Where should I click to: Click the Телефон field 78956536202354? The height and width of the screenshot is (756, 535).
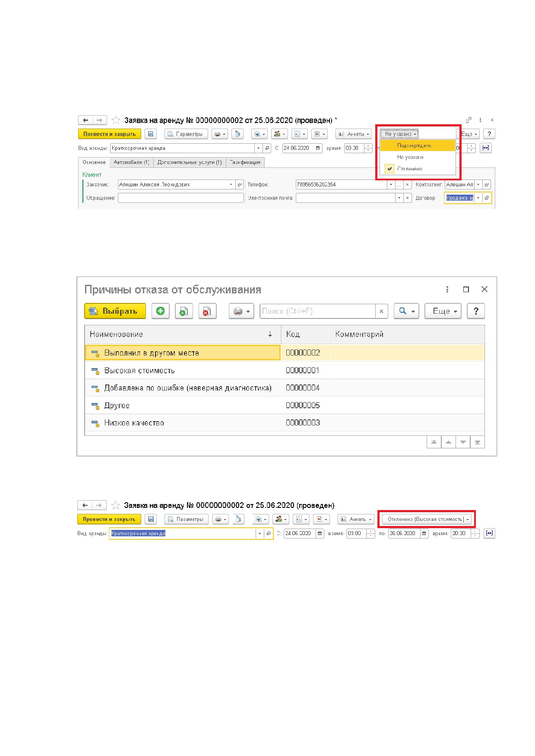coord(341,185)
